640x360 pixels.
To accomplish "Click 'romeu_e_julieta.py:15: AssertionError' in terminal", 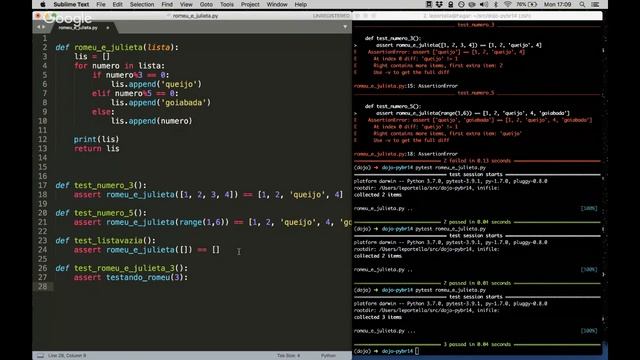I will (x=406, y=86).
